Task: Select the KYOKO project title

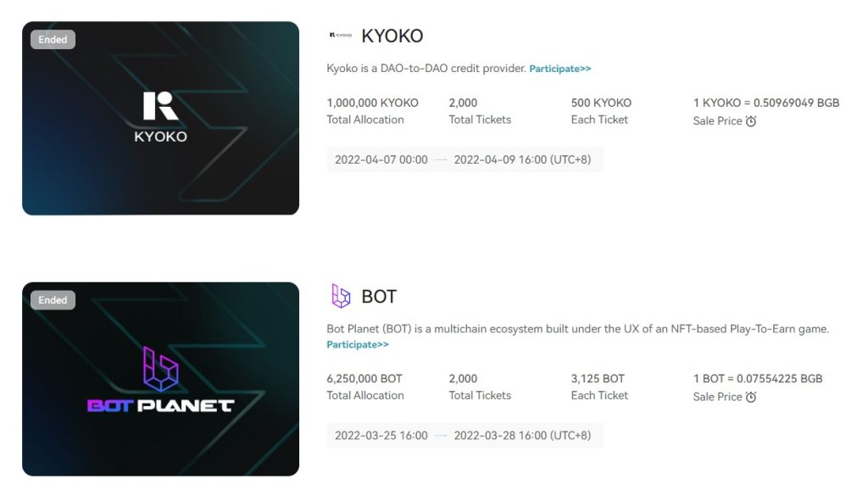Action: pyautogui.click(x=392, y=36)
